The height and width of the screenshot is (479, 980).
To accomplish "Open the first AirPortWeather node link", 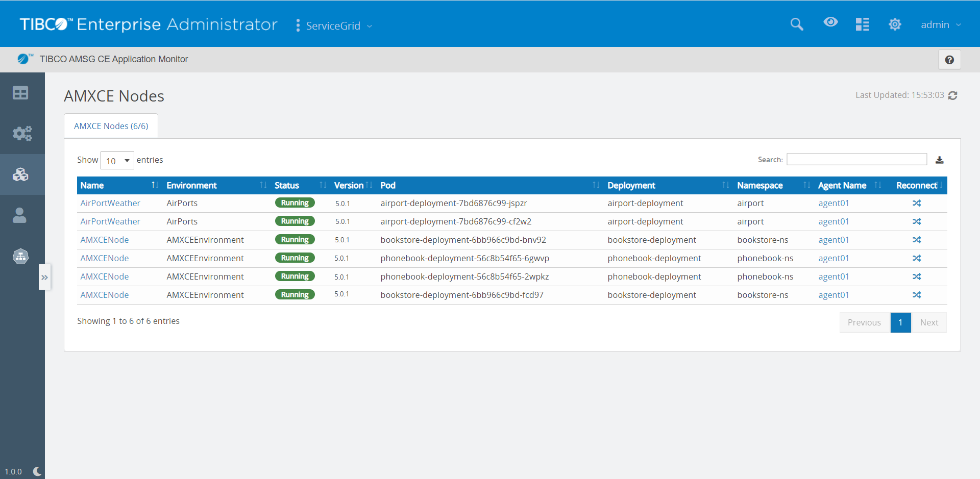I will pos(110,203).
